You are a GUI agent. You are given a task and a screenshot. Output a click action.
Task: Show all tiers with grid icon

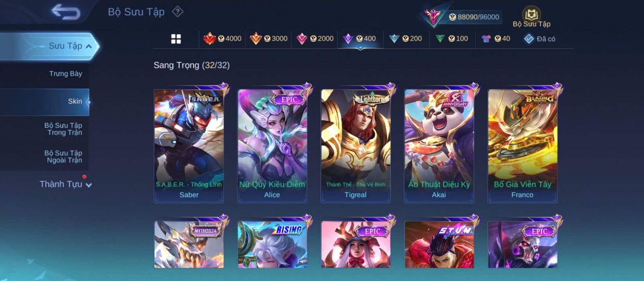pyautogui.click(x=176, y=39)
